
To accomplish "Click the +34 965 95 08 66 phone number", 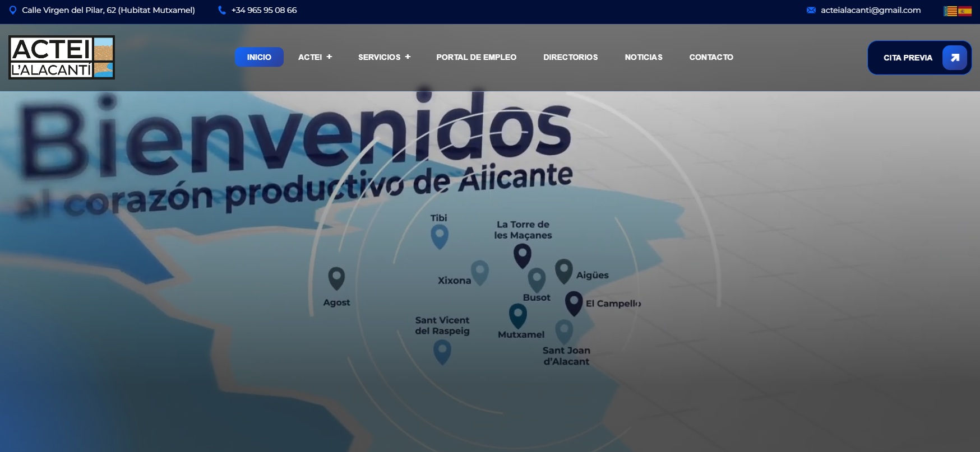I will tap(264, 10).
